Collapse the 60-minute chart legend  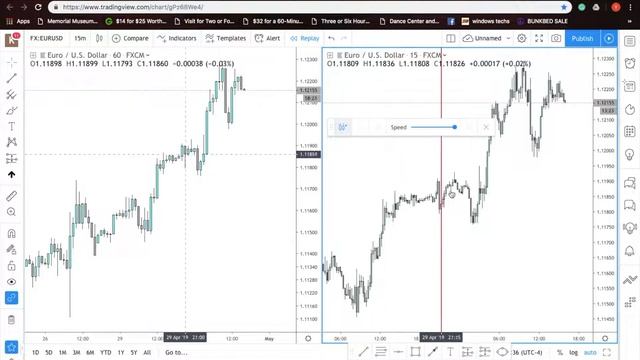[x=33, y=55]
